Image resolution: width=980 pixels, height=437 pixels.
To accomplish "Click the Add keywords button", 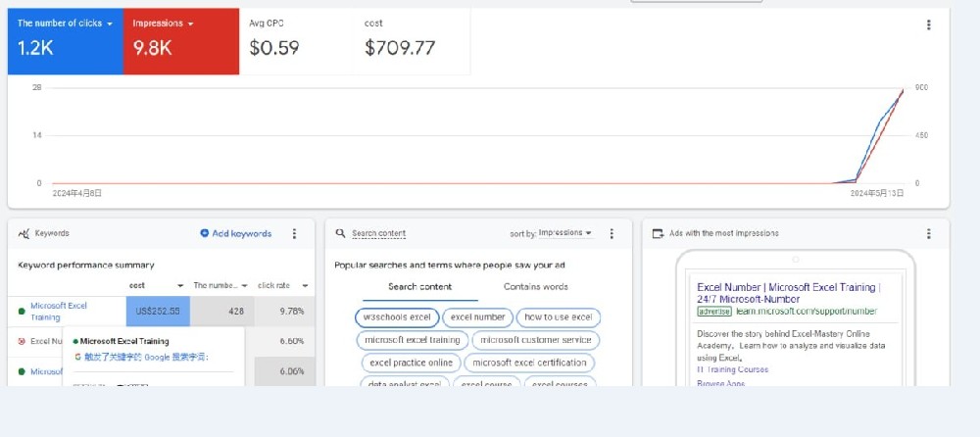I will [235, 233].
